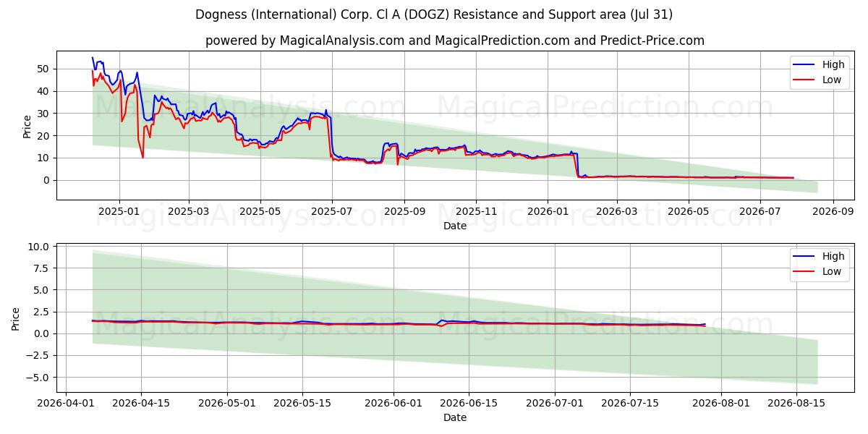Image resolution: width=868 pixels, height=434 pixels.
Task: Click the 2025-11 x-axis tick label
Action: tap(476, 211)
